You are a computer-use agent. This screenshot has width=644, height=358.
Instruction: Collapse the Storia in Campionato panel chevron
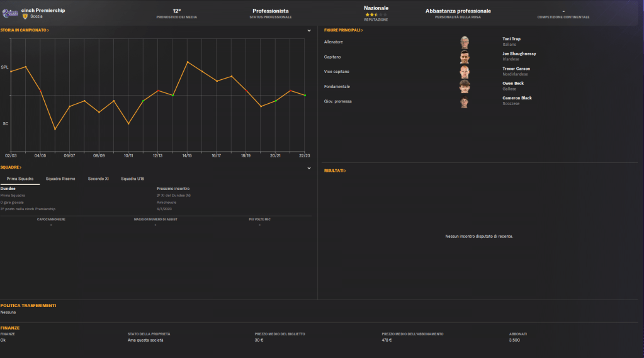(x=309, y=30)
